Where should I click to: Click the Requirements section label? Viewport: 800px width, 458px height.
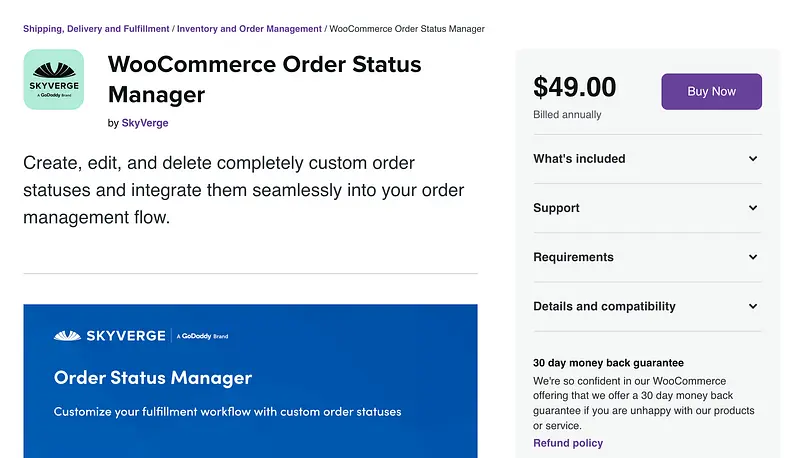click(x=573, y=257)
